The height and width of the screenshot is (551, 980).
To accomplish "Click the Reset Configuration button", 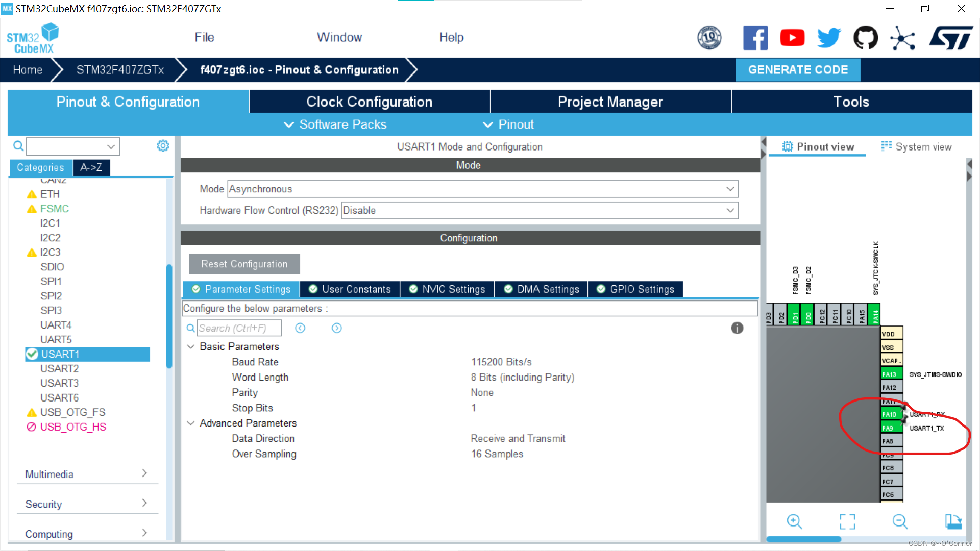I will [244, 264].
